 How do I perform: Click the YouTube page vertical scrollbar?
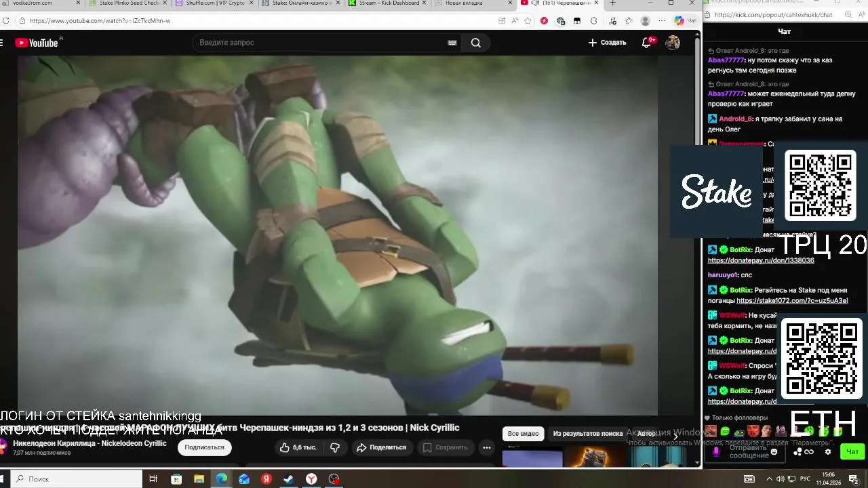click(698, 248)
